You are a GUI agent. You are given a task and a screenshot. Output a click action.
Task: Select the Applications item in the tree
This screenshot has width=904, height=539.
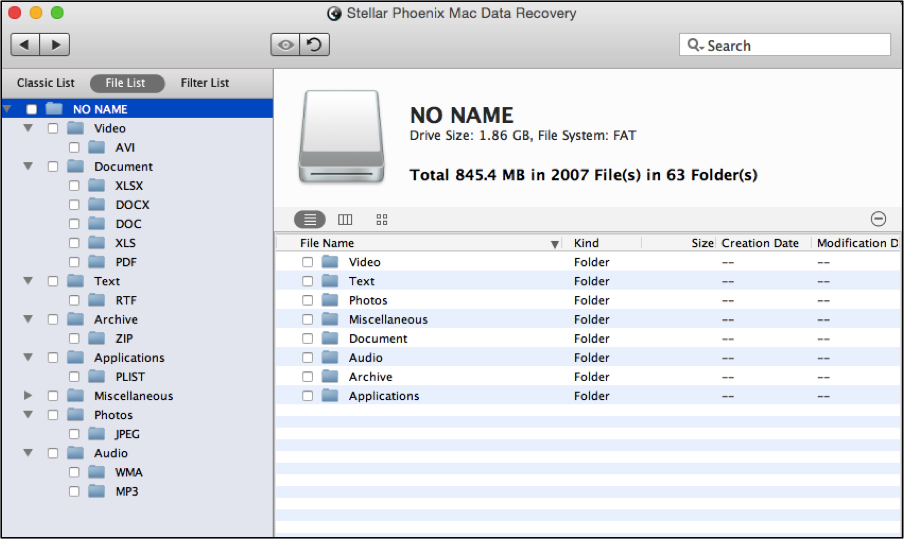129,357
